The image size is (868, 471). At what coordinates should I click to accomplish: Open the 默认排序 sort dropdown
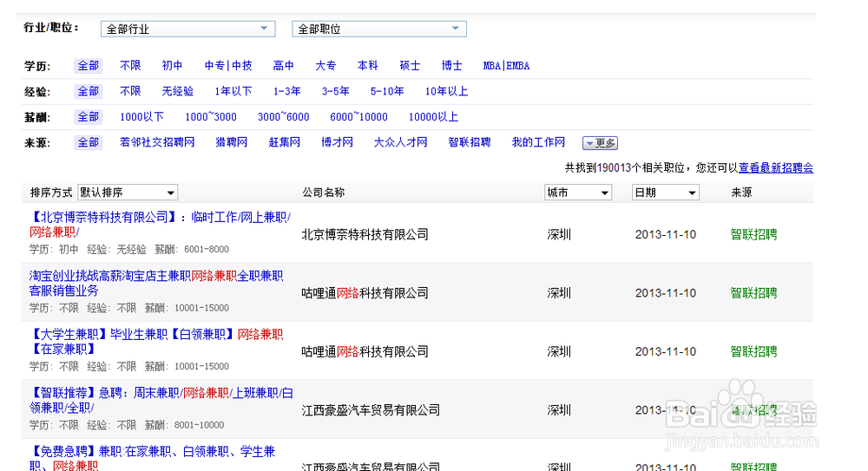pyautogui.click(x=128, y=193)
